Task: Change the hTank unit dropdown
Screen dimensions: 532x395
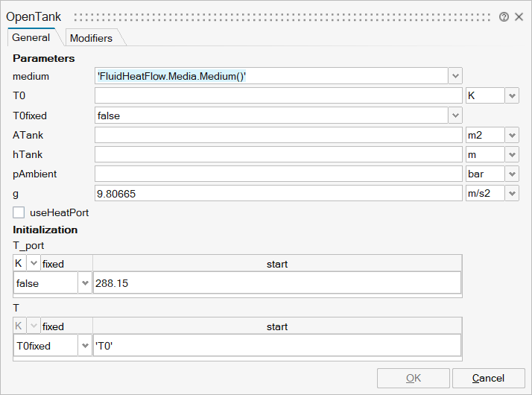Action: click(x=512, y=154)
